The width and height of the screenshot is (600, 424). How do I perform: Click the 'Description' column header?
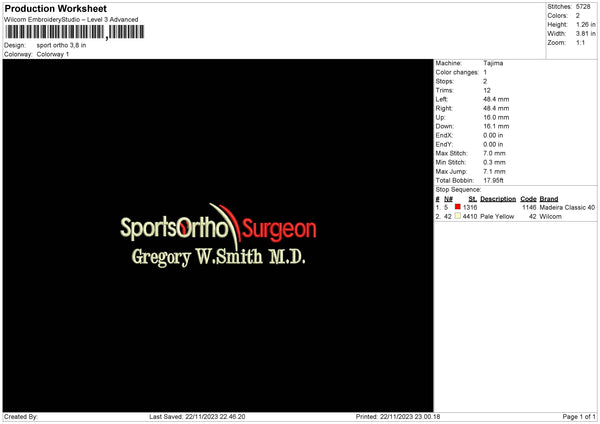[498, 199]
